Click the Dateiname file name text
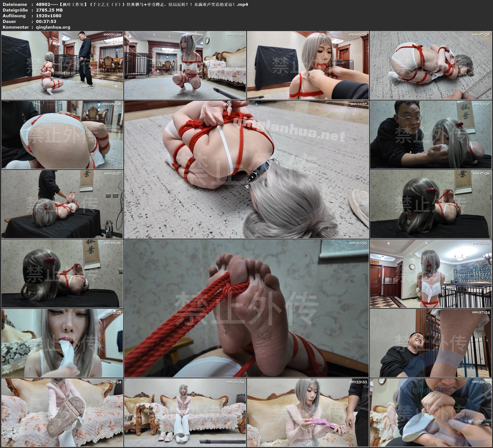 click(x=142, y=4)
